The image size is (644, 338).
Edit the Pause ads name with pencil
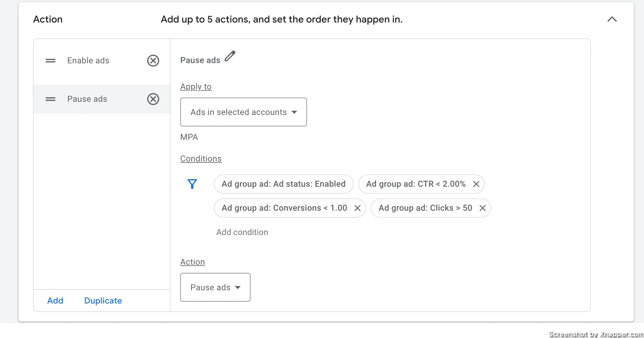[x=230, y=56]
